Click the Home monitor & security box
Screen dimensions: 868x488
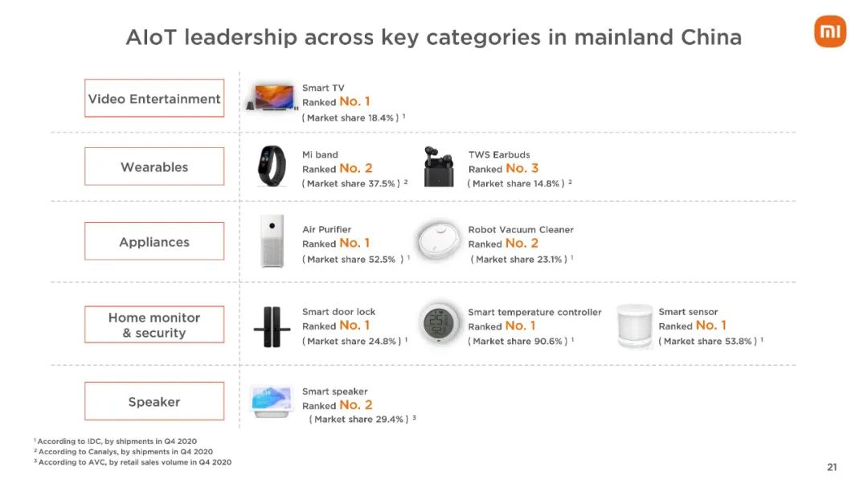[154, 325]
